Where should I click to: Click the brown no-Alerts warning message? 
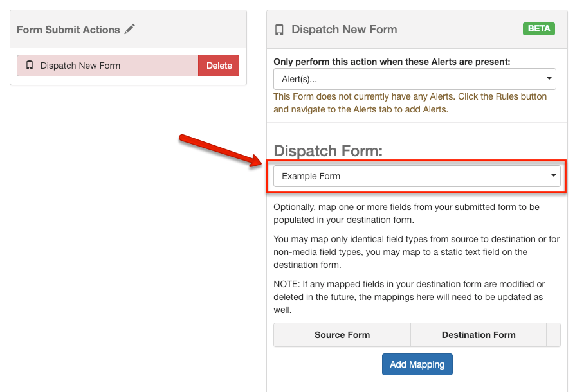pos(410,103)
